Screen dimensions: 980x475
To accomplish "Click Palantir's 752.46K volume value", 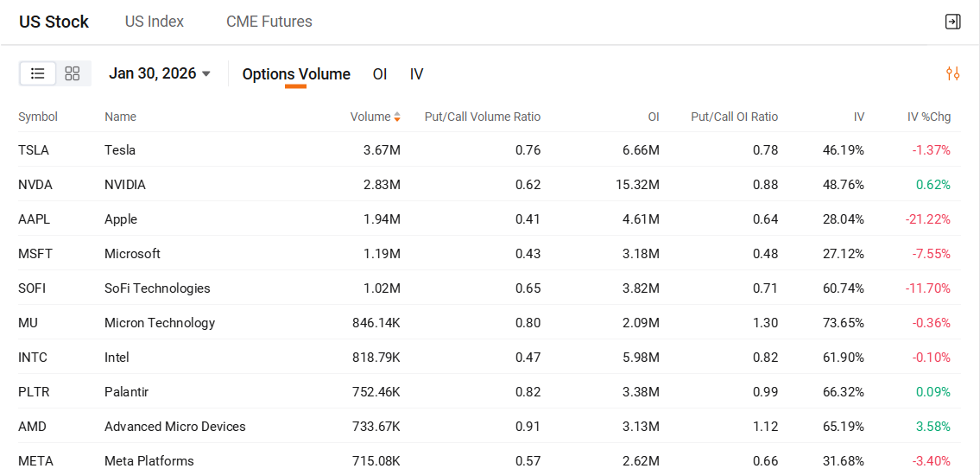I will click(376, 392).
